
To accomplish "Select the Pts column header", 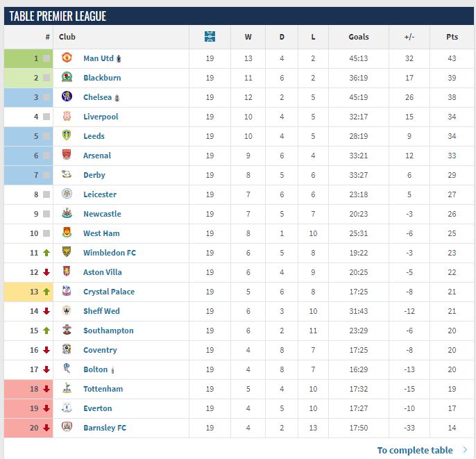I will (452, 37).
